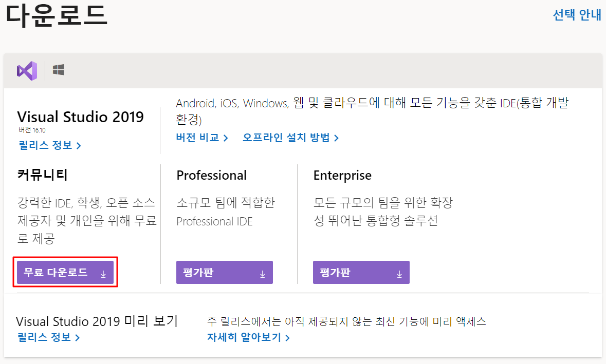
Task: Click the chevron beside 버전 비교
Action: click(x=225, y=138)
